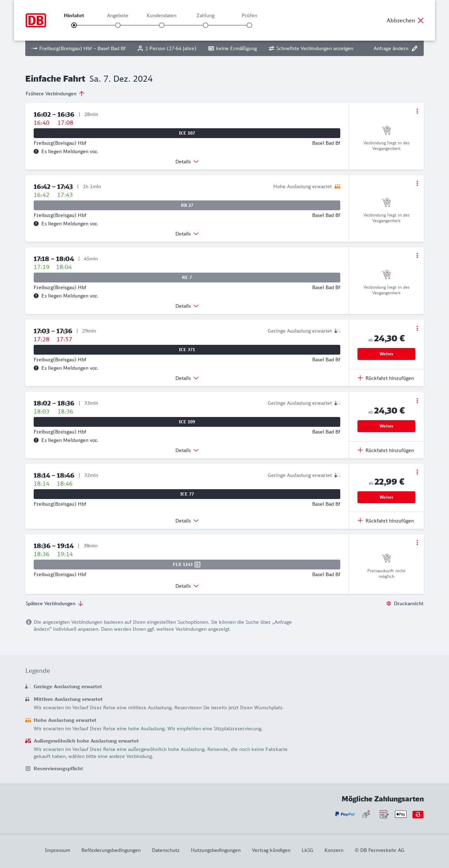Open three-dot menu for ICE 107 connection

pos(417,111)
